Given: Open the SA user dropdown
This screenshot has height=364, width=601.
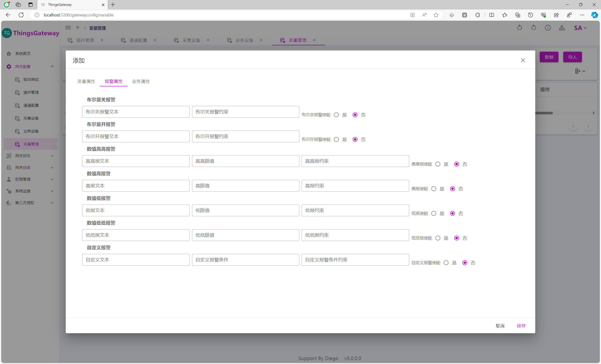Looking at the screenshot, I should click(580, 28).
